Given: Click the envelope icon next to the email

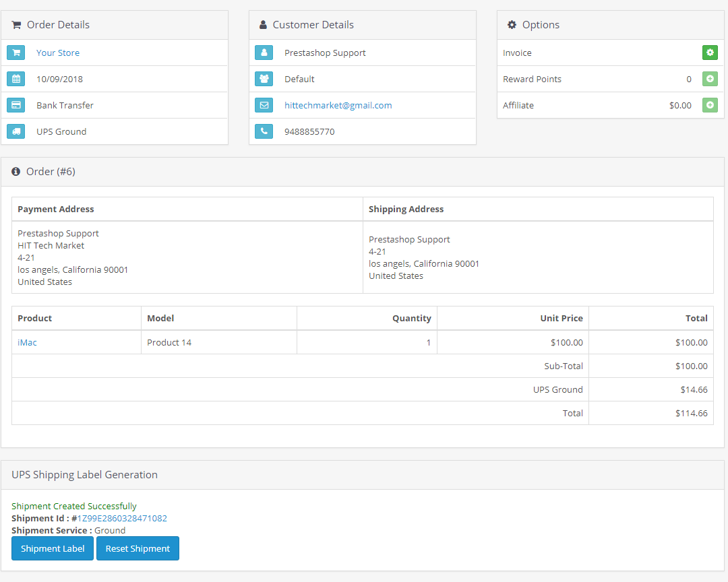Looking at the screenshot, I should click(264, 105).
